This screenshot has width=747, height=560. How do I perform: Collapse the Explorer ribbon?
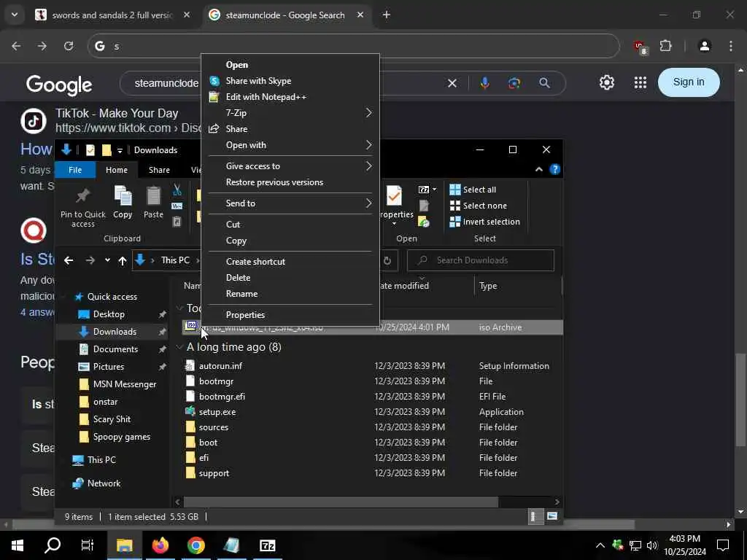pos(539,169)
